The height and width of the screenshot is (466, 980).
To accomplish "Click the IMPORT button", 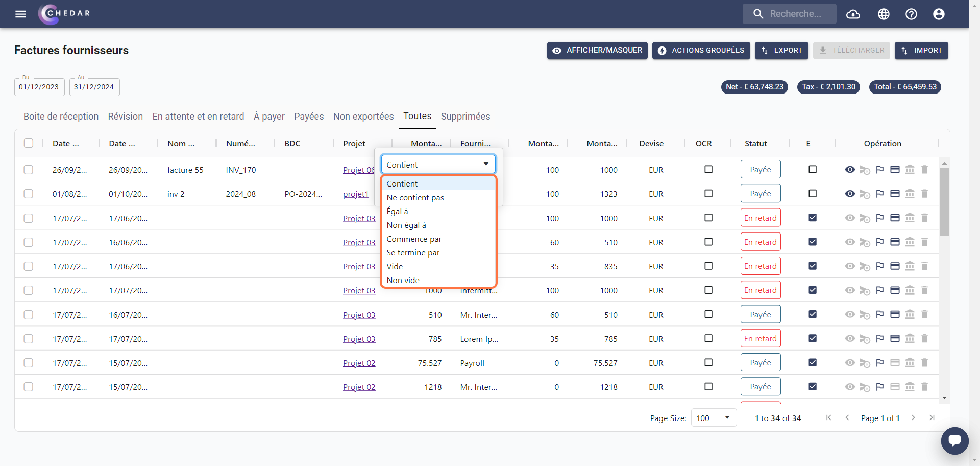I will pos(921,51).
